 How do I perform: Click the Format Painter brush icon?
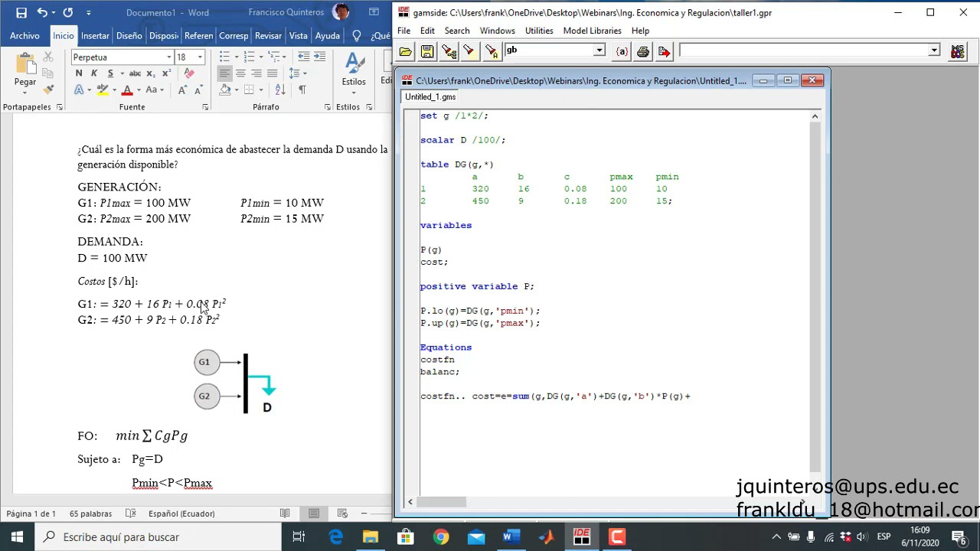(48, 90)
